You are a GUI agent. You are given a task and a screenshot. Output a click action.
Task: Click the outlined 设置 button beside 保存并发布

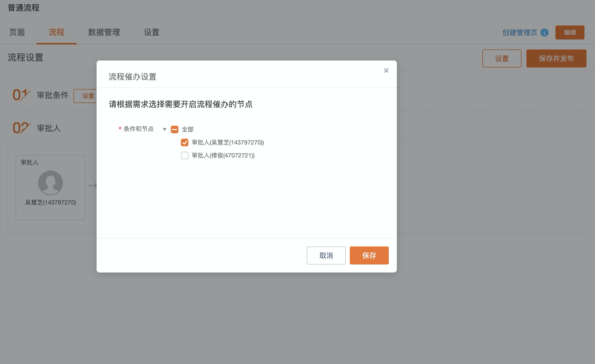pos(501,58)
